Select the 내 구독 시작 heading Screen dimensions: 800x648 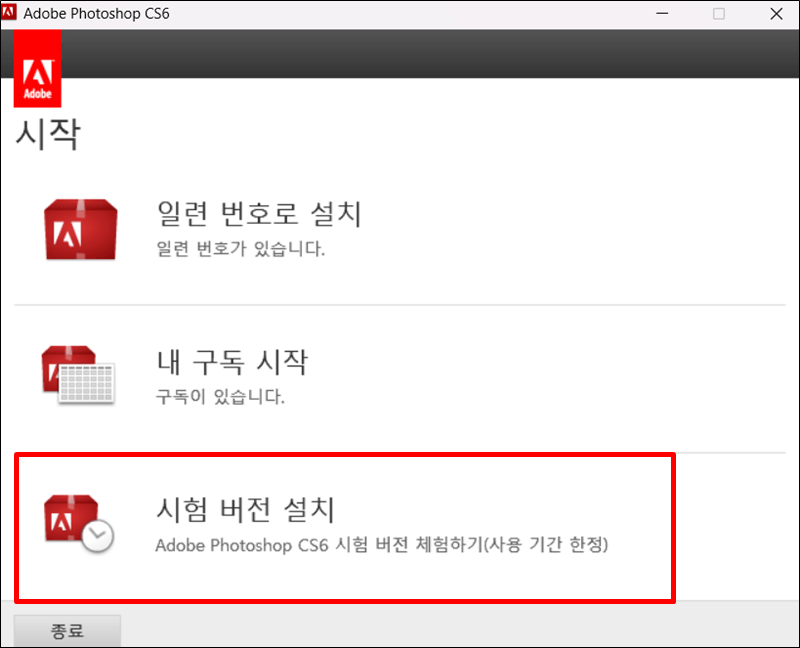232,362
